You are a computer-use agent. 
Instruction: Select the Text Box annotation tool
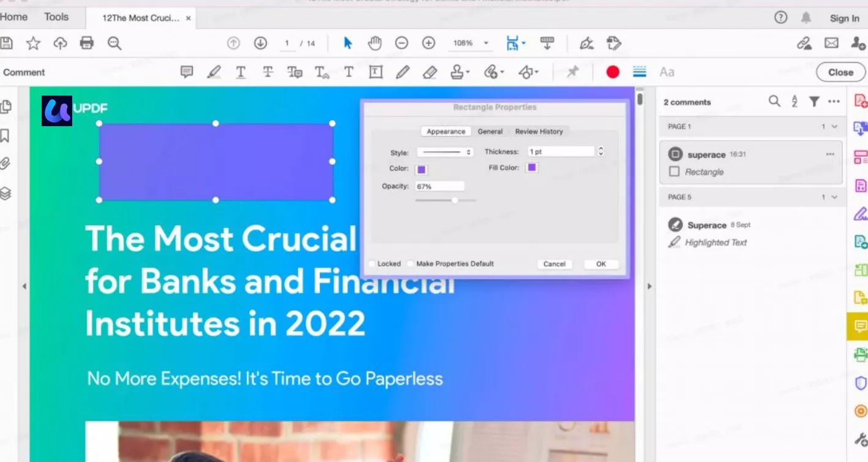tap(375, 72)
